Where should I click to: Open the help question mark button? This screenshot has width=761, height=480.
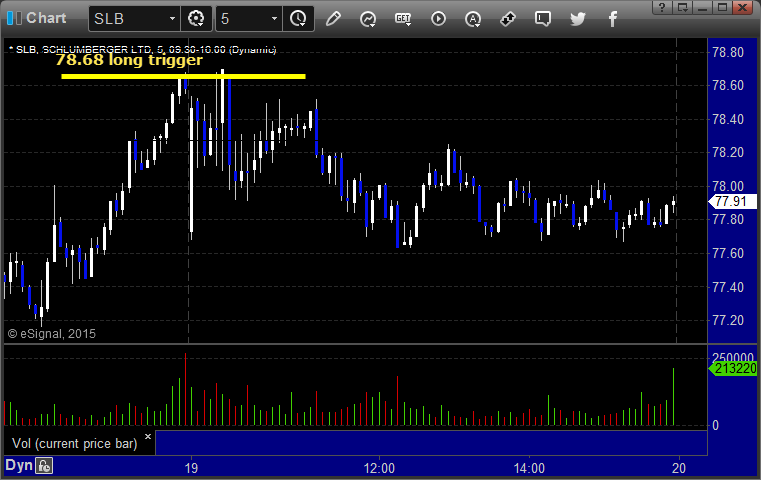[662, 7]
